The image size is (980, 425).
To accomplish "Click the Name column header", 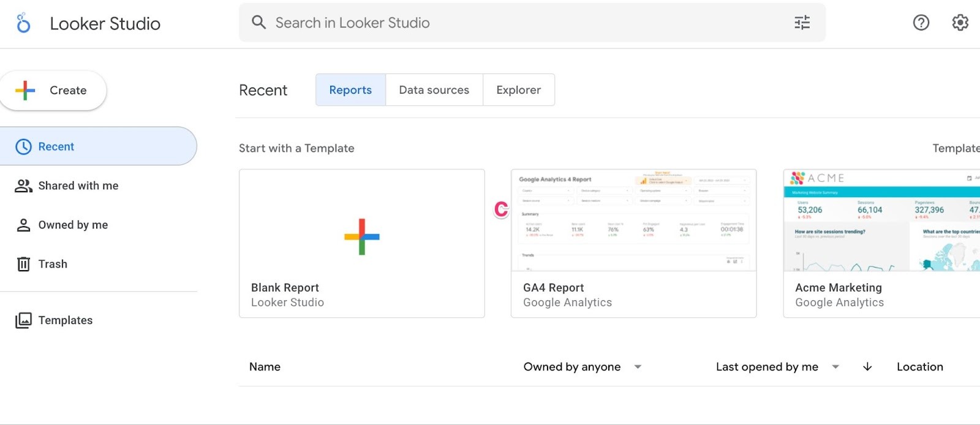I will pyautogui.click(x=265, y=367).
